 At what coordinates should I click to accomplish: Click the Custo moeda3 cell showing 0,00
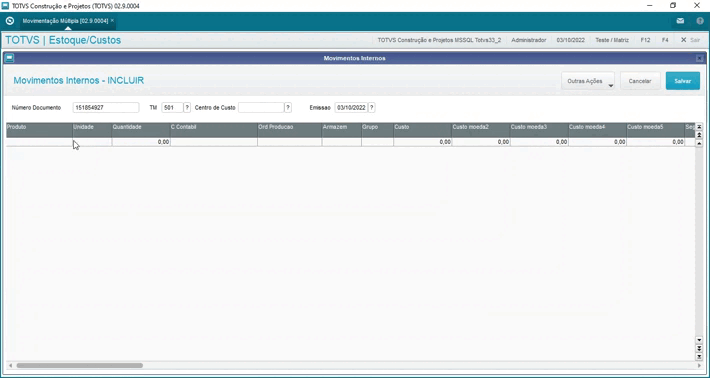[540, 142]
